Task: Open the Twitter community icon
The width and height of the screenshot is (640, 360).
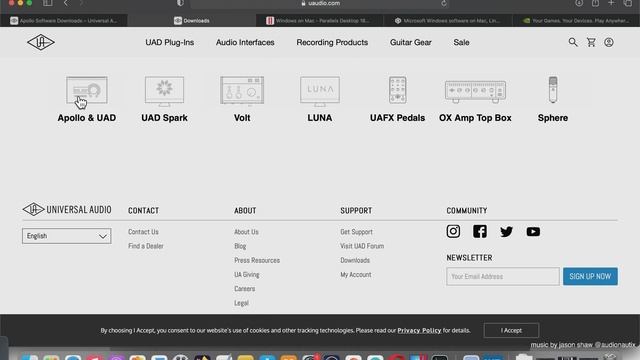Action: click(506, 232)
